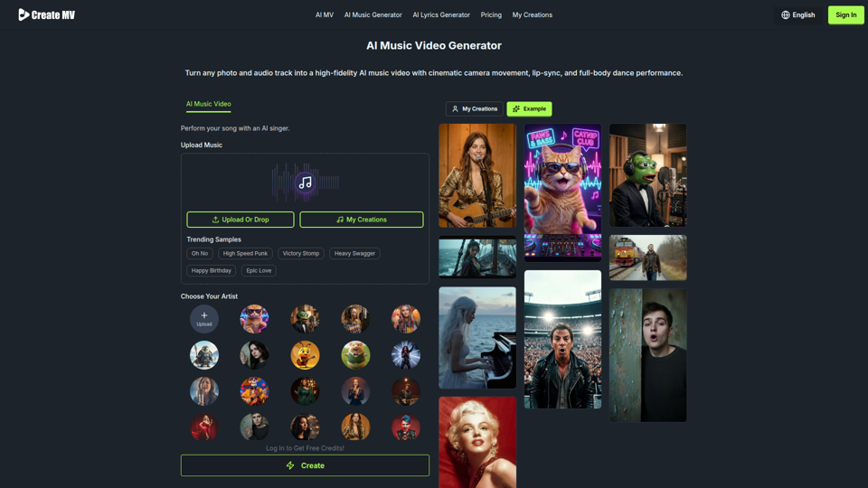Pick the High Speed Punk sample
This screenshot has width=868, height=488.
click(245, 253)
